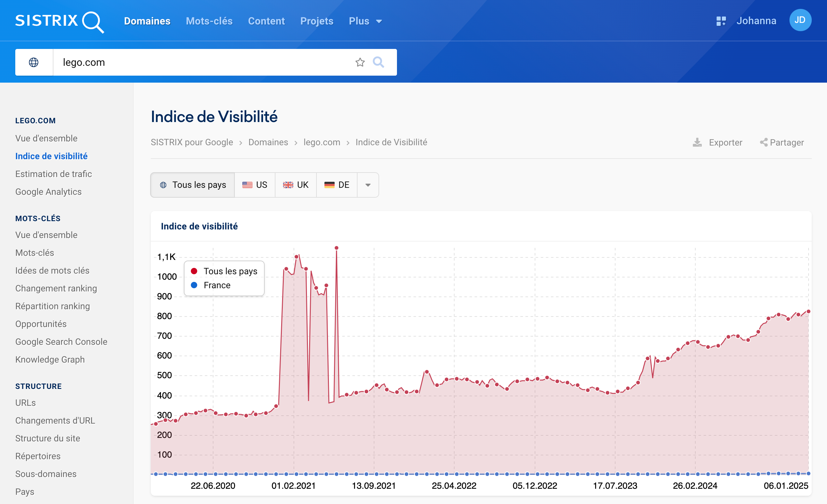
Task: Click the Indice de Visibilité breadcrumb
Action: click(391, 142)
